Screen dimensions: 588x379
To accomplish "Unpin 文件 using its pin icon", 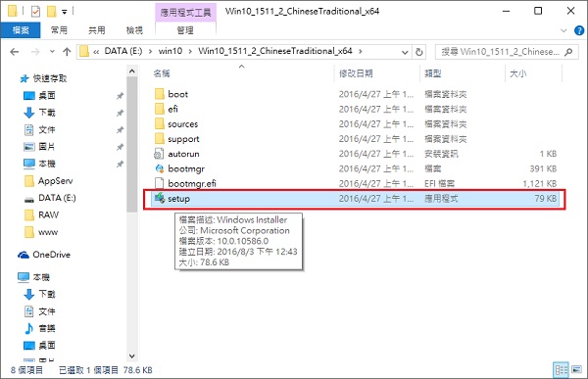I will [x=120, y=130].
